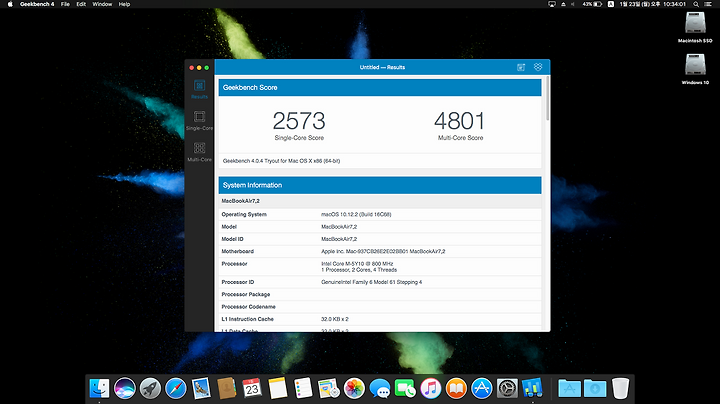This screenshot has width=720, height=404.
Task: Click the Geekbench icon in the dock
Action: pos(533,388)
